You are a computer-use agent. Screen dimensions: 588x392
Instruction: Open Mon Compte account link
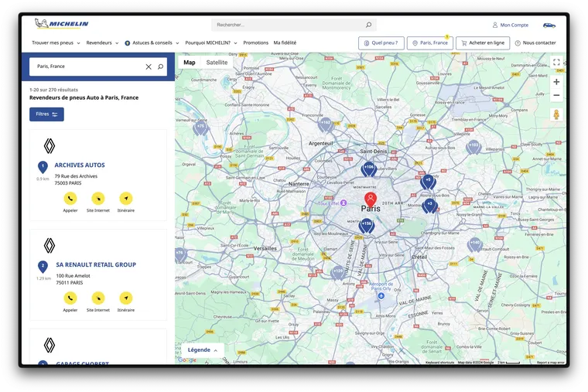pos(511,25)
